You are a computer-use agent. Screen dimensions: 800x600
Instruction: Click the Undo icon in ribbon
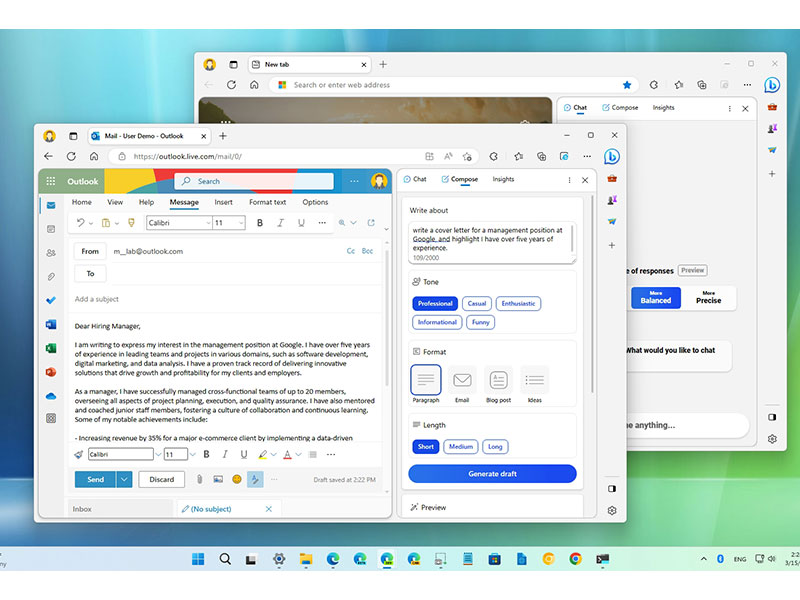80,222
